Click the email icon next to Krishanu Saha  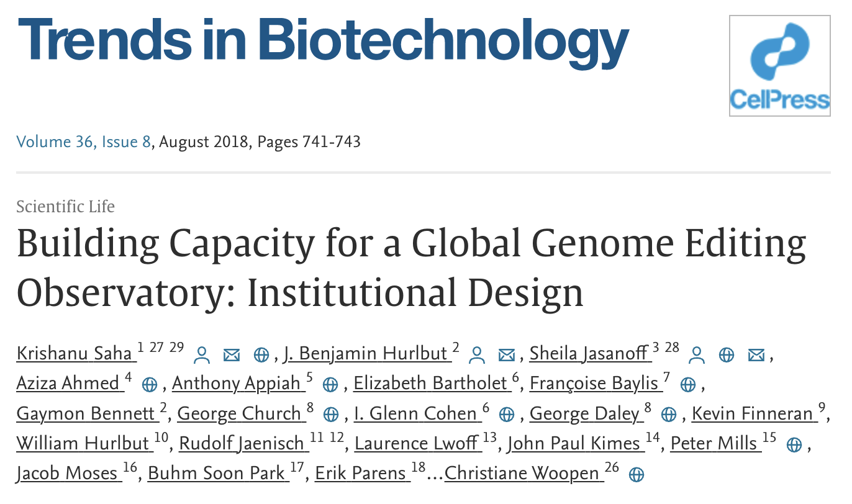[x=232, y=355]
